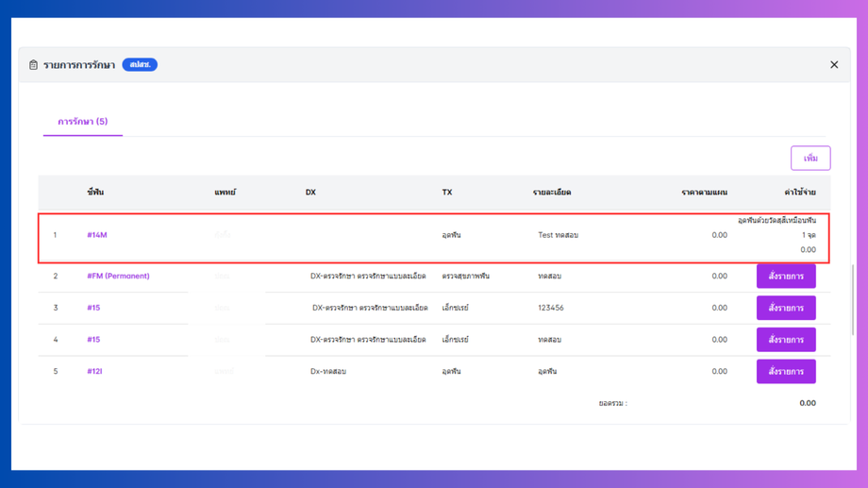This screenshot has width=868, height=488.
Task: Click สั่งรายการ button for row 4
Action: [786, 340]
